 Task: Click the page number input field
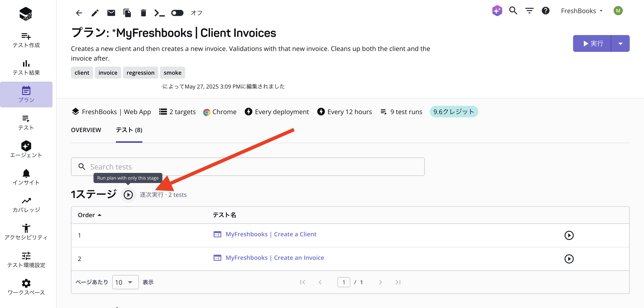pyautogui.click(x=344, y=282)
